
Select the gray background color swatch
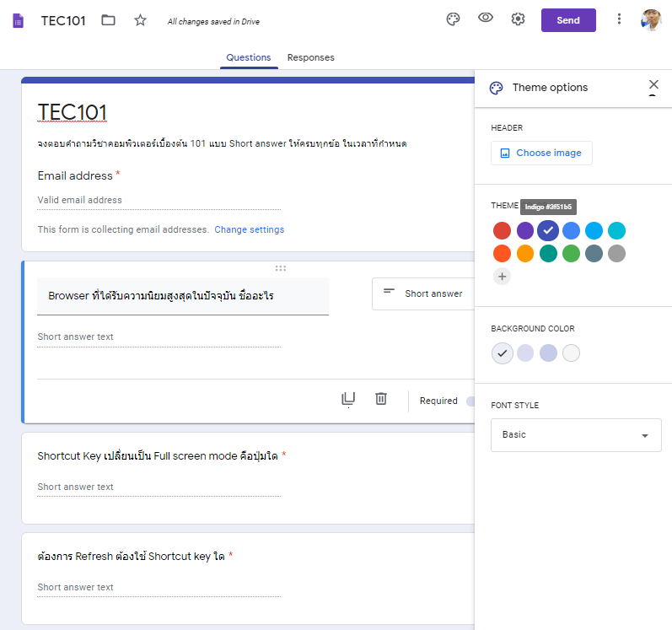[571, 353]
